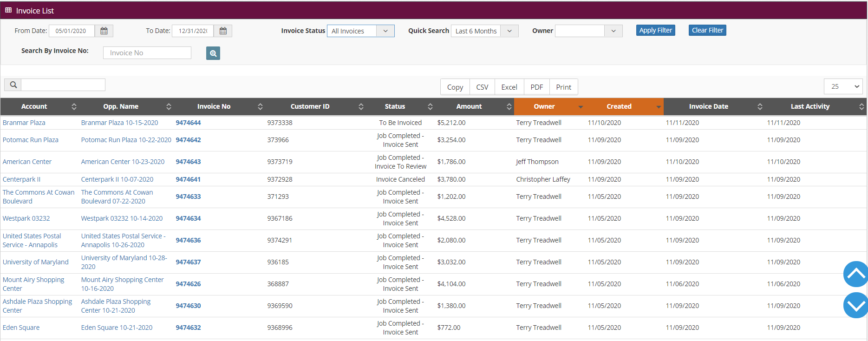This screenshot has width=868, height=341.
Task: Select the To Be Invoiced status cell
Action: click(x=400, y=123)
